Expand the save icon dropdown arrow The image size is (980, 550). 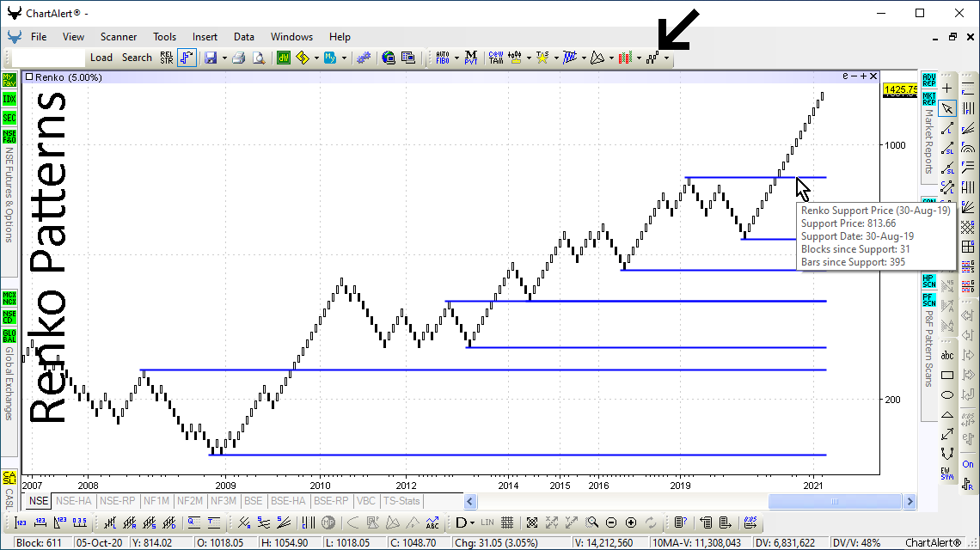(x=224, y=58)
